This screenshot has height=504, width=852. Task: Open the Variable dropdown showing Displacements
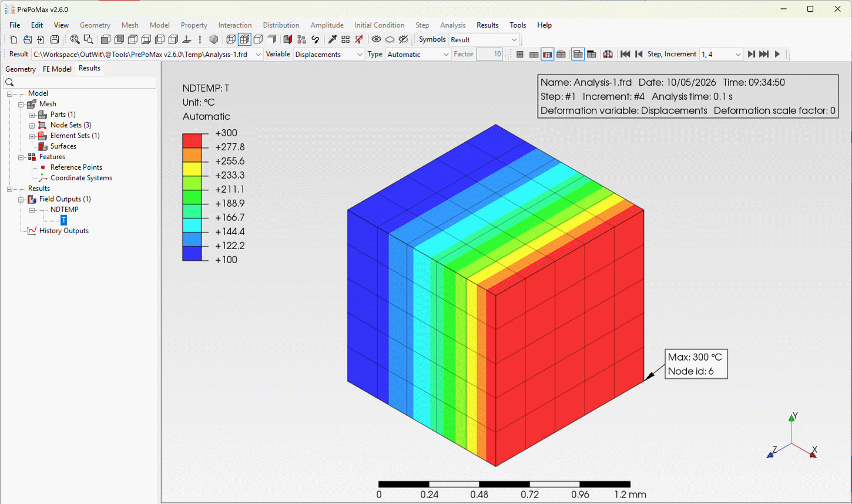(x=328, y=54)
